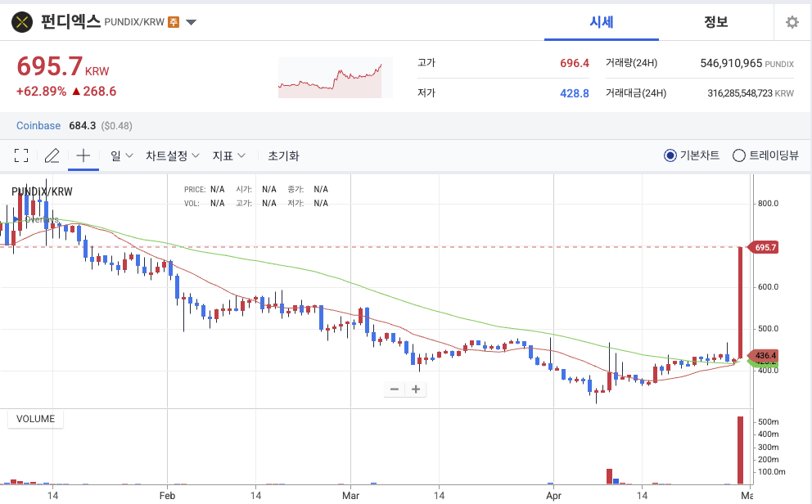
Task: Click the latest large red candlestick
Action: pos(741,302)
